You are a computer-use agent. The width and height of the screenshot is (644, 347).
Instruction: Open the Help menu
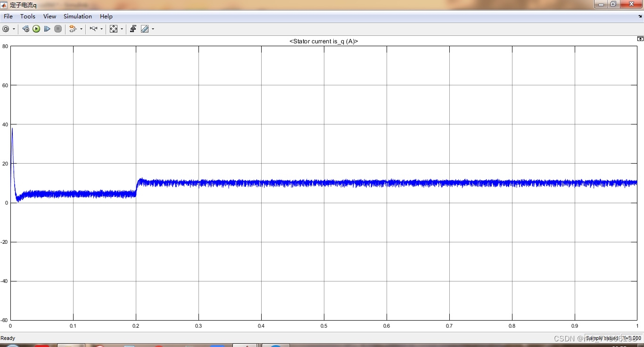pos(106,16)
